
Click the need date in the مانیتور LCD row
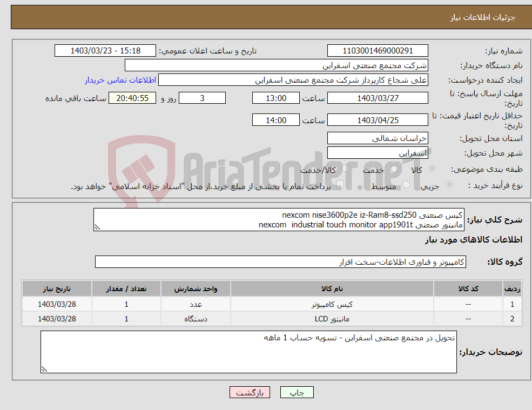tap(57, 319)
